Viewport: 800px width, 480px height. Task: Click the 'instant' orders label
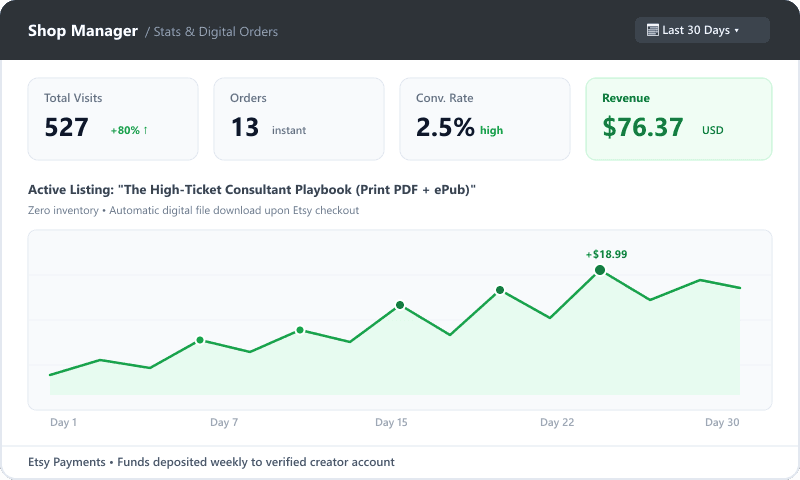click(x=289, y=131)
